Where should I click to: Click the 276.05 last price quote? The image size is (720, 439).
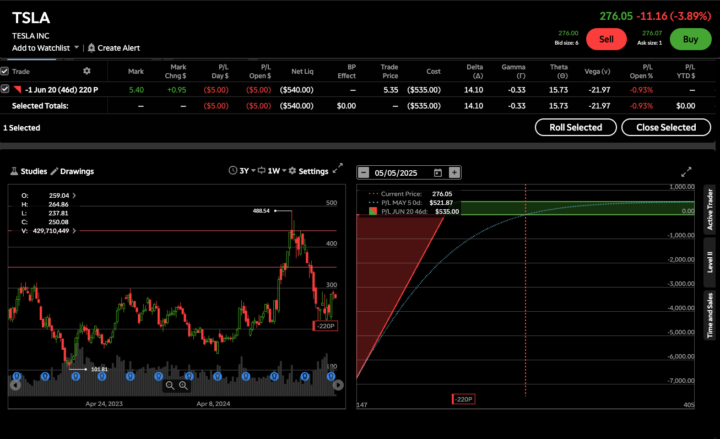[616, 16]
